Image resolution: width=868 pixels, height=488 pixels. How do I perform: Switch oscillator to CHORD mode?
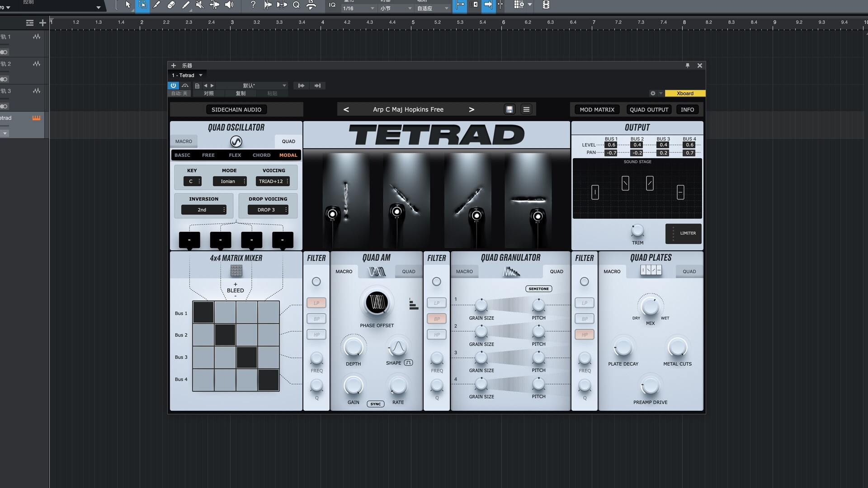coord(261,155)
